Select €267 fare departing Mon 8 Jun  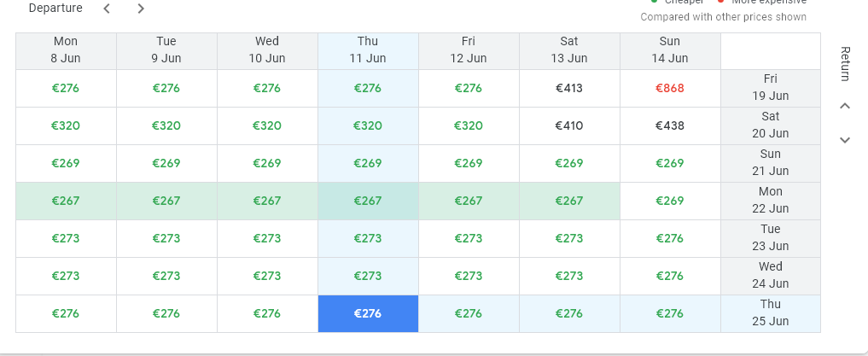point(66,201)
